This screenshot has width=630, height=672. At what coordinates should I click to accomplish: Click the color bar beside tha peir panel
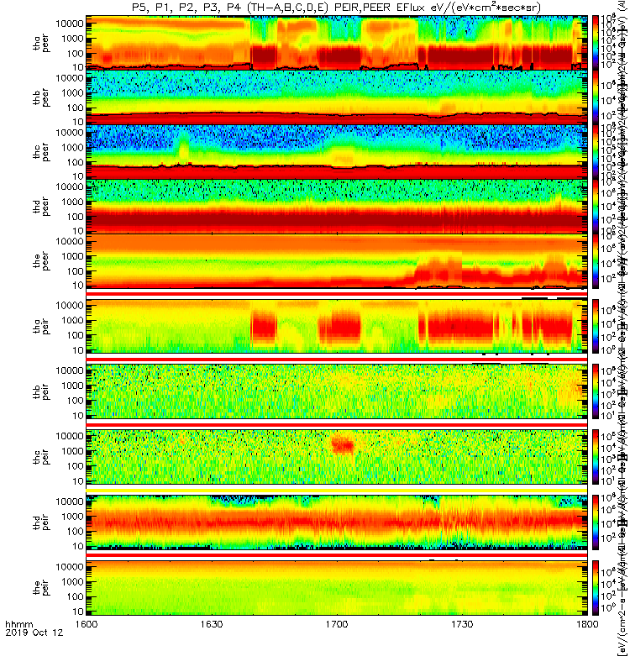point(596,326)
